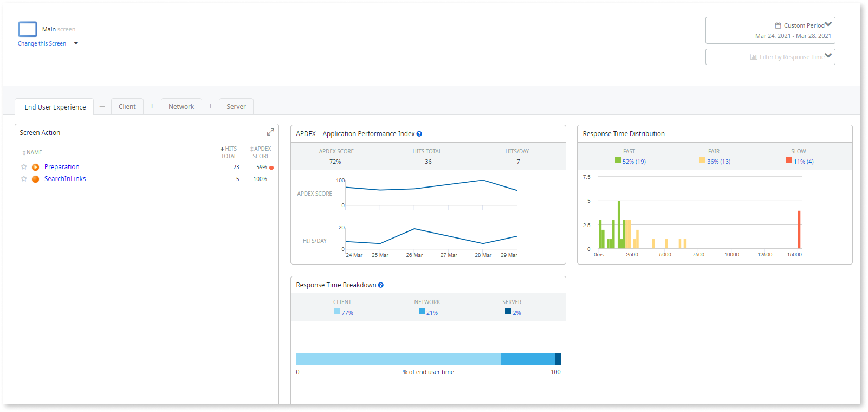Sort the table by NAME column

(33, 153)
